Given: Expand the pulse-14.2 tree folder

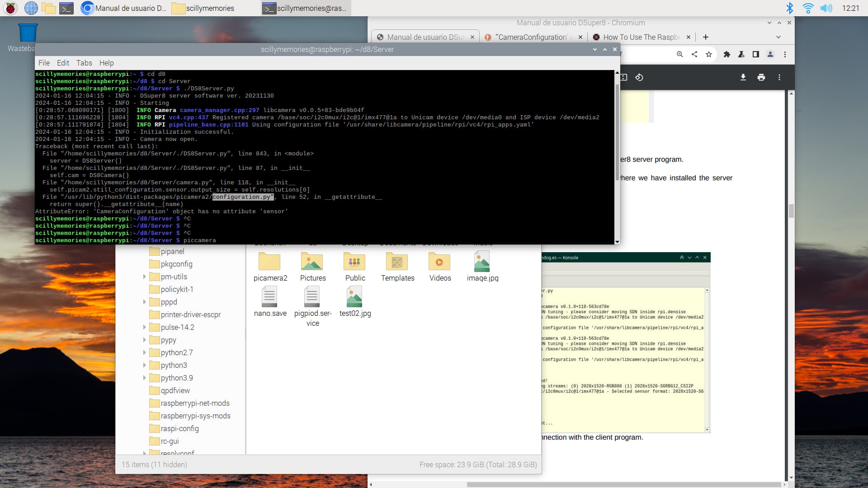Looking at the screenshot, I should [144, 327].
